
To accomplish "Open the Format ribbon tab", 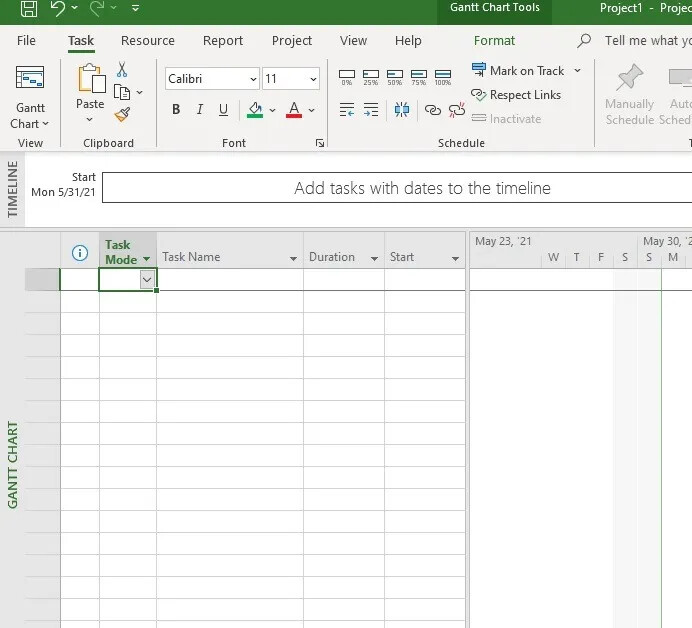I will click(x=494, y=41).
